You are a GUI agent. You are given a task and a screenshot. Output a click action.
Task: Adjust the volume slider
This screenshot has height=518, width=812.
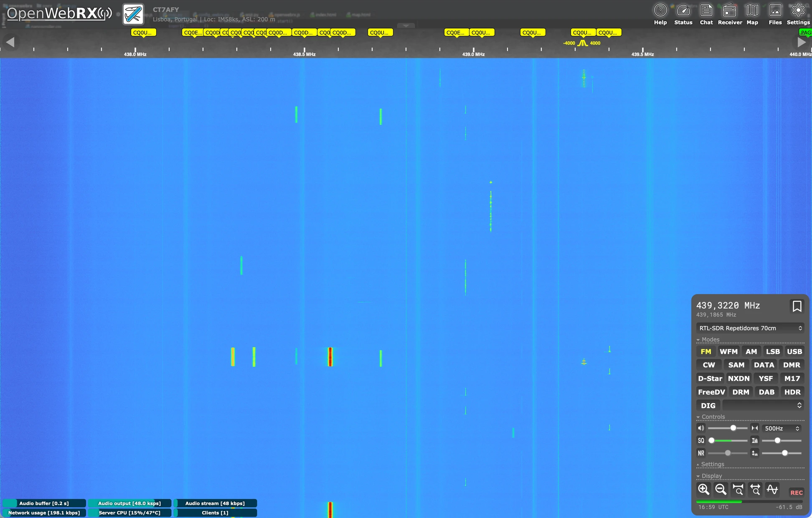pos(728,428)
